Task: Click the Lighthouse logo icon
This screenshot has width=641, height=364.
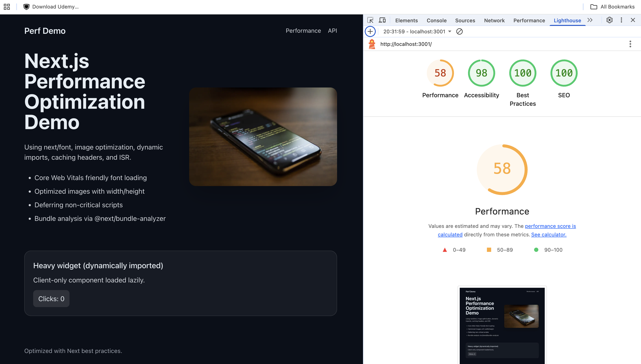Action: (372, 44)
